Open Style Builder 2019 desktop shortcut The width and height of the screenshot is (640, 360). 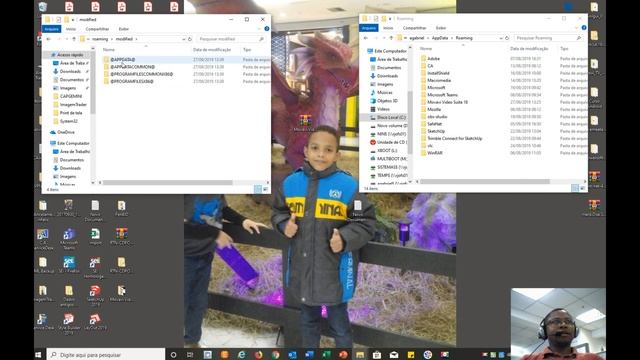pos(69,324)
